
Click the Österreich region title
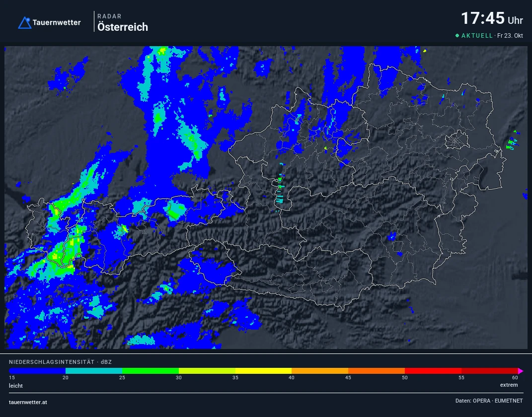pyautogui.click(x=123, y=27)
